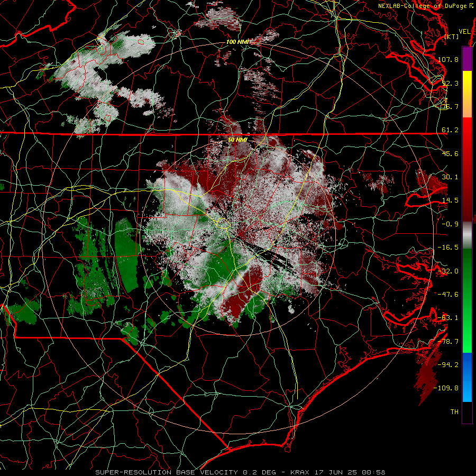
Task: Click the -78.7 value on the velocity scale
Action: click(448, 342)
